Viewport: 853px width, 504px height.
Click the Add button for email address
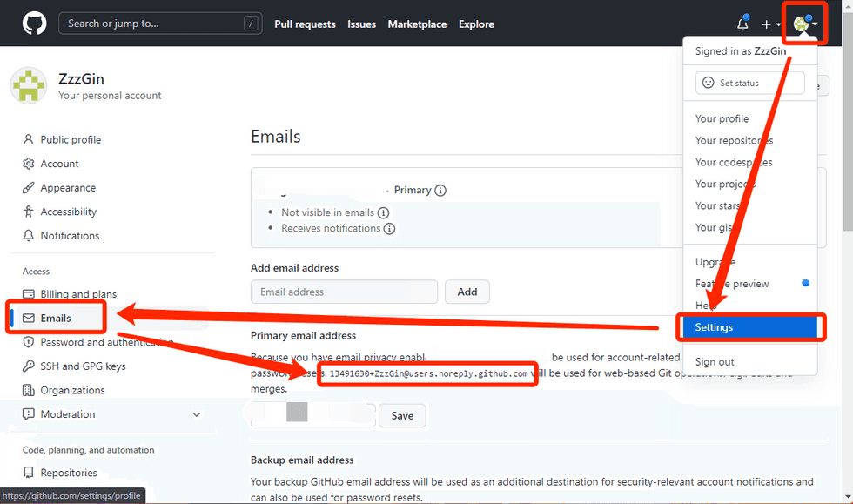pos(467,292)
